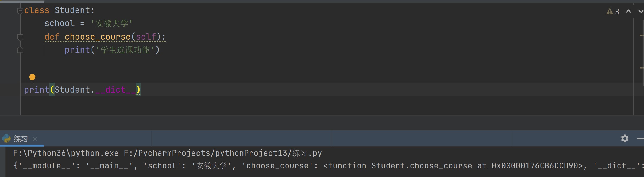Hide the run tool window
Image resolution: width=644 pixels, height=177 pixels.
(640, 138)
